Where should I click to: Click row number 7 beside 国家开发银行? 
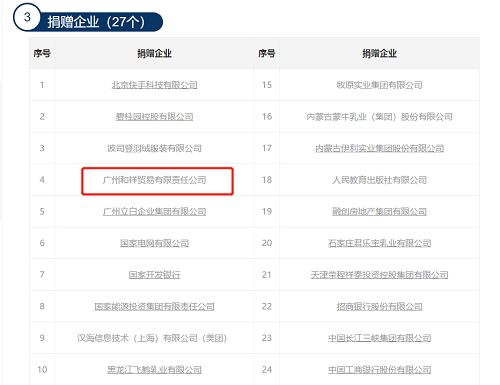[x=42, y=275]
